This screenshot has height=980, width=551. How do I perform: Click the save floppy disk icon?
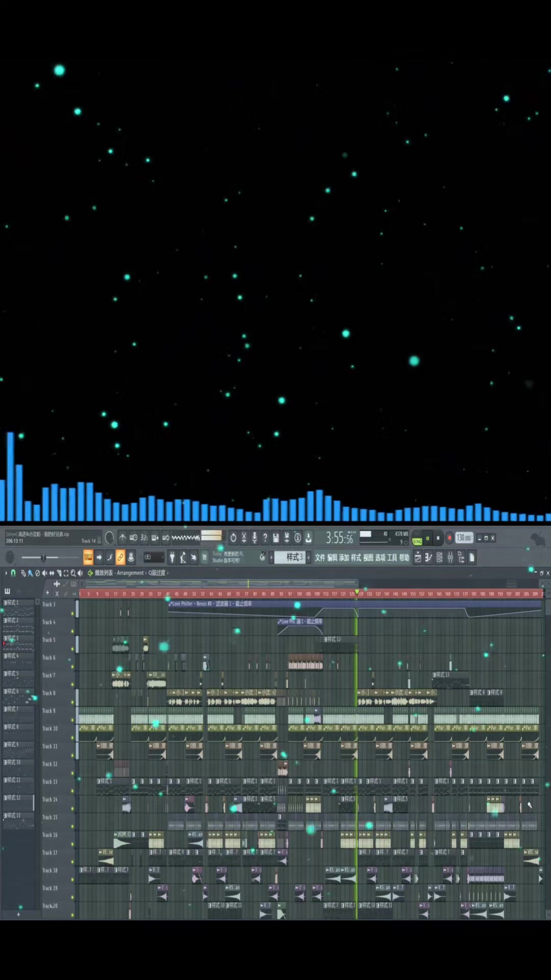click(x=276, y=537)
